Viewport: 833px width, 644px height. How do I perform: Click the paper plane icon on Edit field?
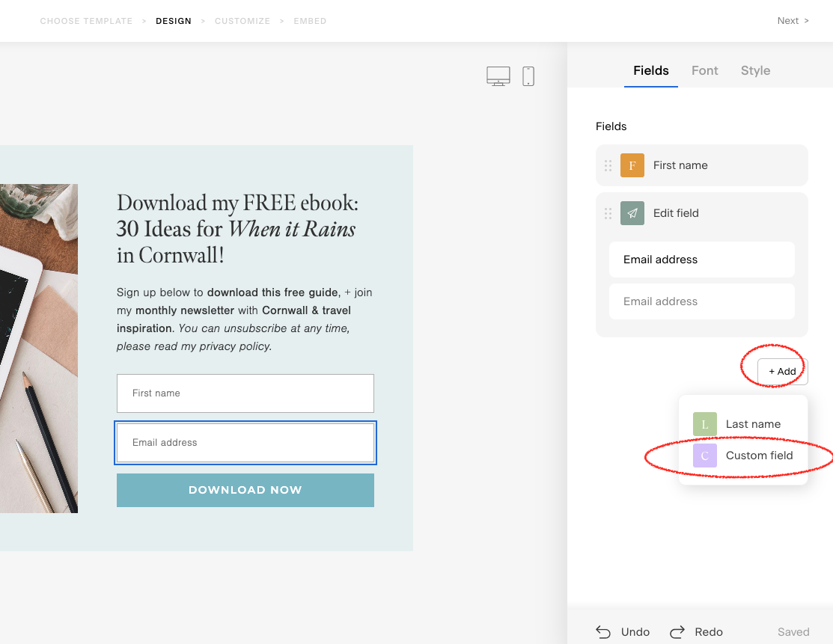tap(632, 212)
